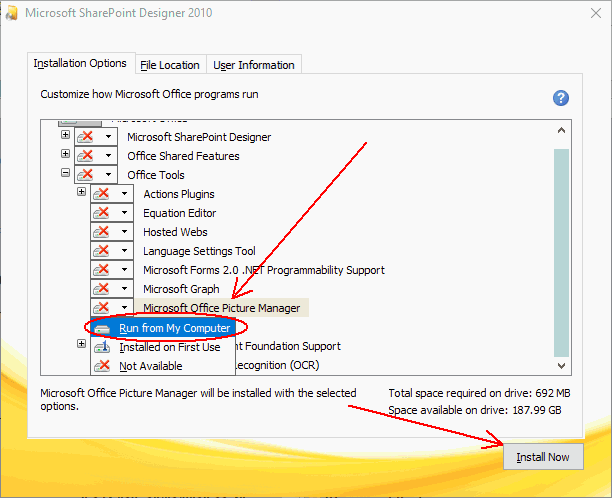Select the Office Shared Features row label
Viewport: 612px width, 498px height.
point(183,156)
